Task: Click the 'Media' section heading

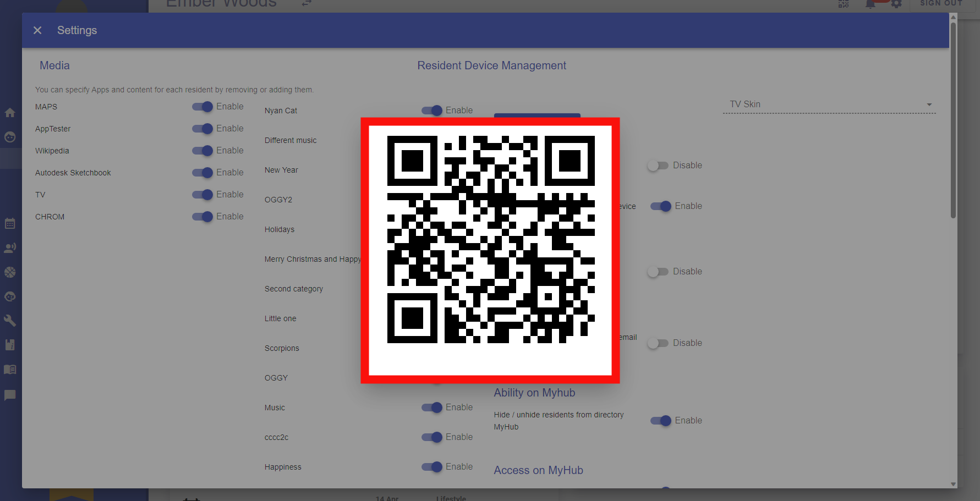Action: click(x=54, y=65)
